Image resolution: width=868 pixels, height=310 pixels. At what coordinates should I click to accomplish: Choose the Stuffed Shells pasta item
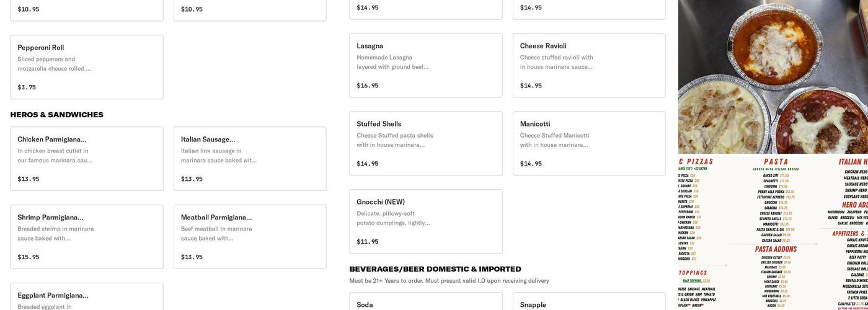(x=425, y=143)
